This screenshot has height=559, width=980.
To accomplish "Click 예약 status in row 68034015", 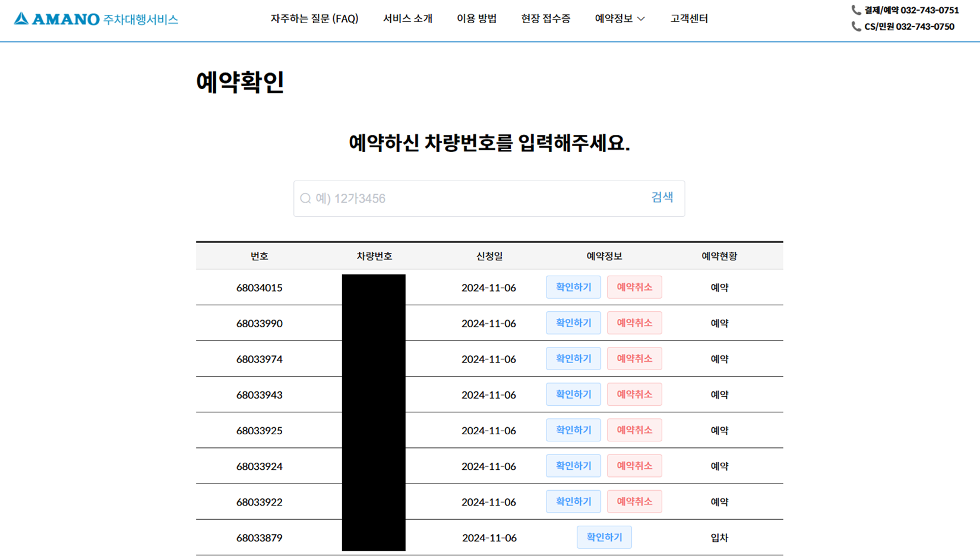I will [719, 288].
